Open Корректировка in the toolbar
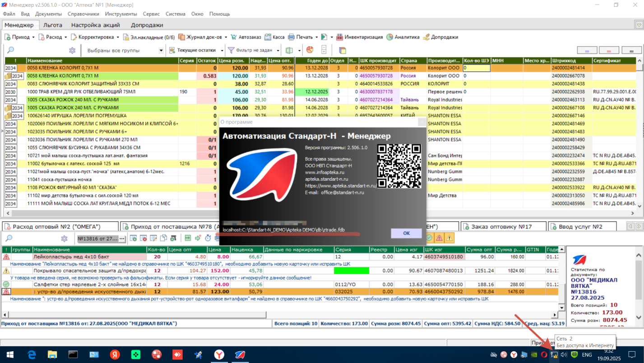The width and height of the screenshot is (644, 363). click(92, 37)
